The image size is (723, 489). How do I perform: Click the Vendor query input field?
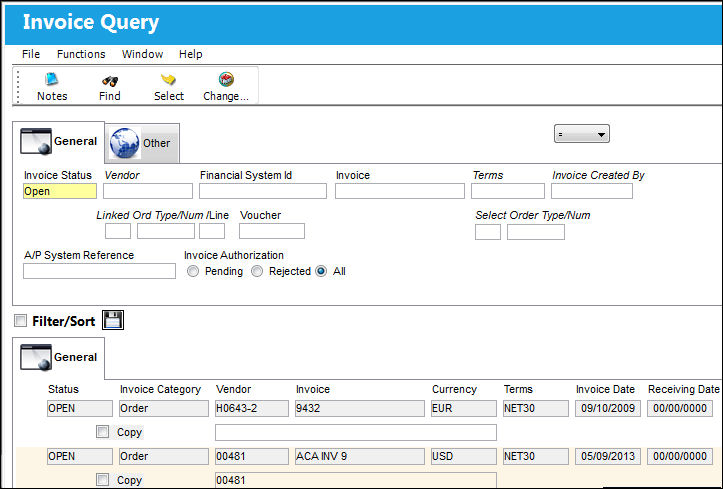[x=148, y=191]
